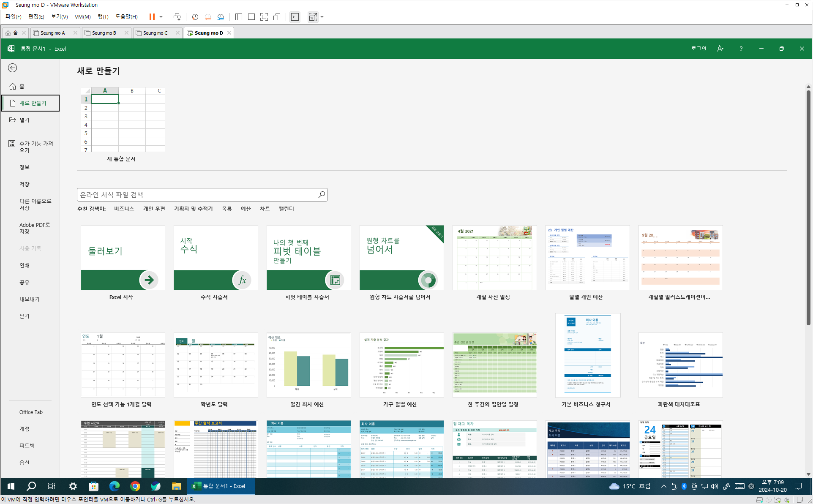
Task: Click VMware full screen icon
Action: 264,17
